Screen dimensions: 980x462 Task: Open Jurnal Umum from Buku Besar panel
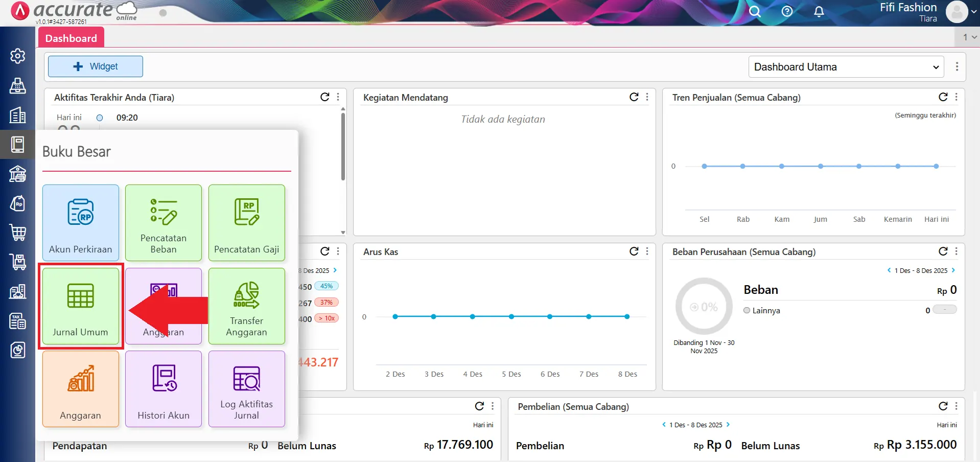pyautogui.click(x=80, y=307)
